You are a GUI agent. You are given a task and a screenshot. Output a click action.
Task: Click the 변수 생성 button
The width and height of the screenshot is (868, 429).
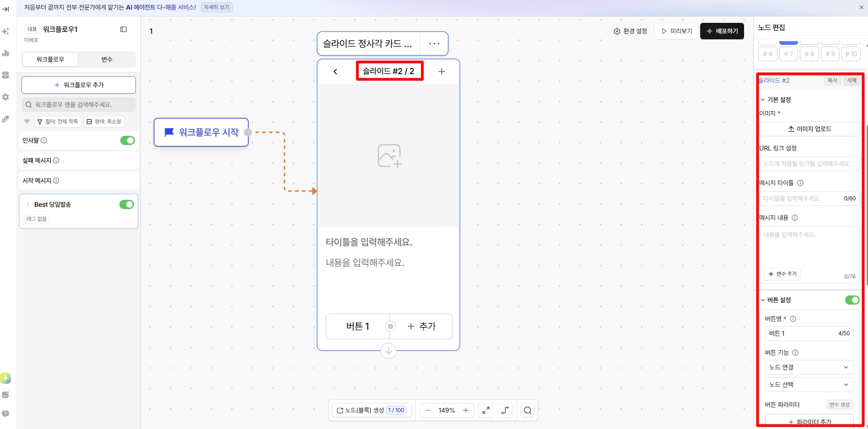(x=840, y=405)
